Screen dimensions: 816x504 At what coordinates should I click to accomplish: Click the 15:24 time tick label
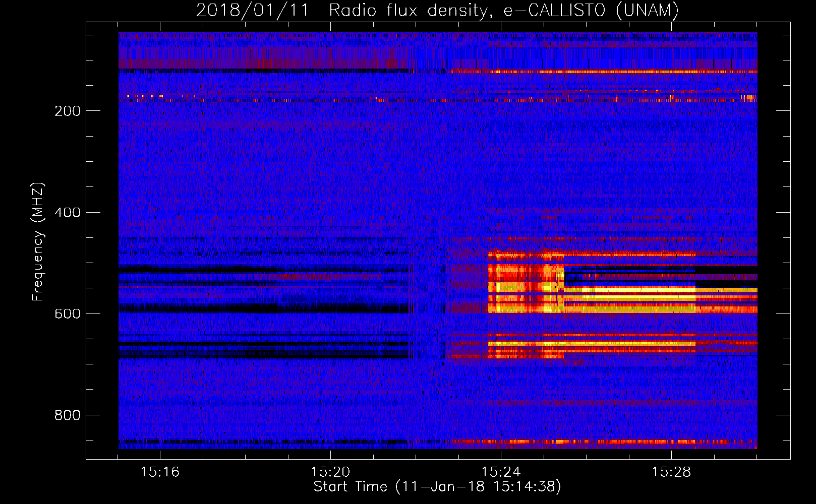(x=501, y=472)
